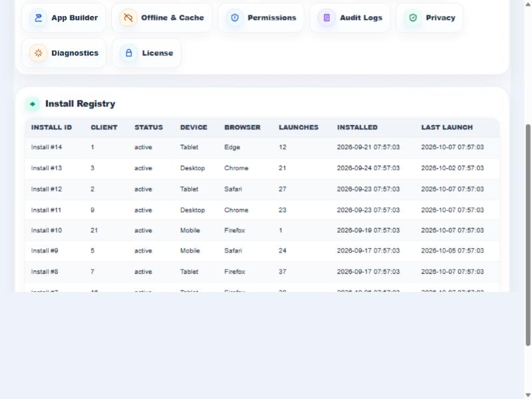Click Desktop device in Install #13 row
Viewport: 532px width, 399px height.
(x=192, y=168)
